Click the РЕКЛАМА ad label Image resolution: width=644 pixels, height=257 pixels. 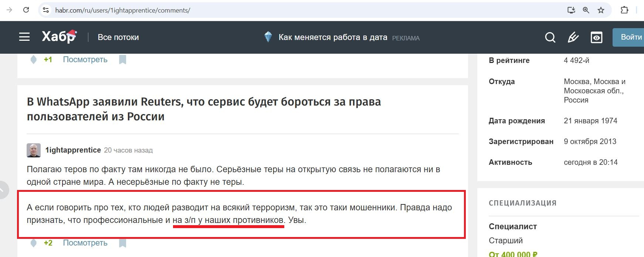[x=406, y=38]
